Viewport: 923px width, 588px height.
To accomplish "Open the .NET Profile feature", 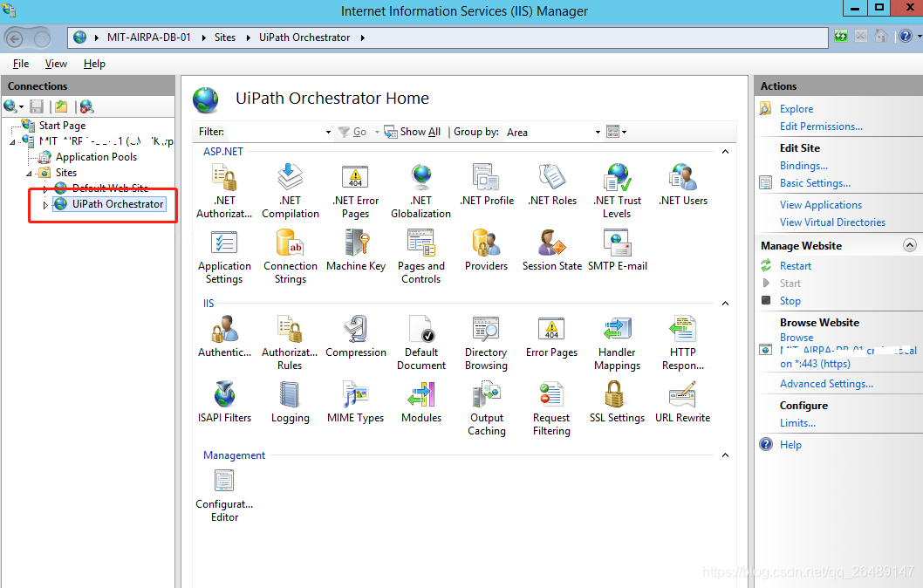I will [487, 186].
